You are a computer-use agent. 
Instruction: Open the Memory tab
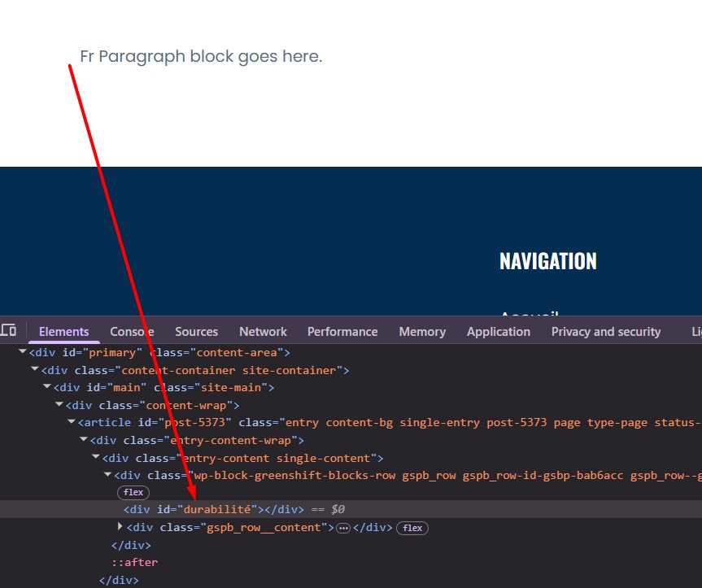pyautogui.click(x=422, y=332)
